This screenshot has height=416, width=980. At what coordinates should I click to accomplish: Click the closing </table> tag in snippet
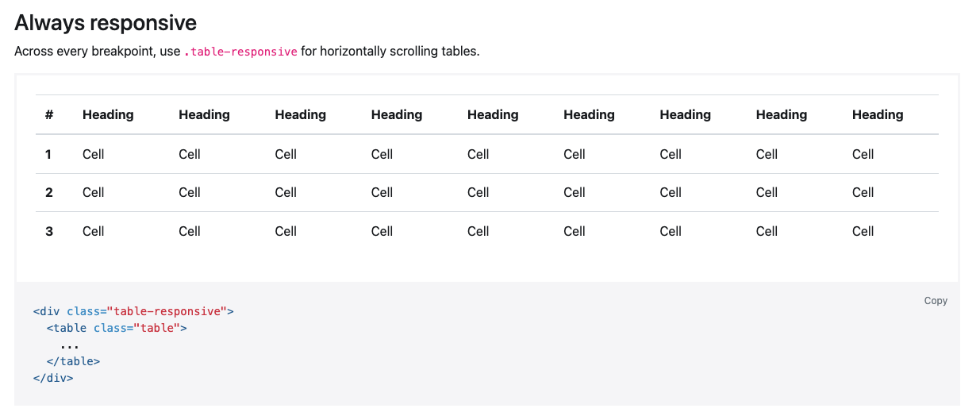(73, 361)
